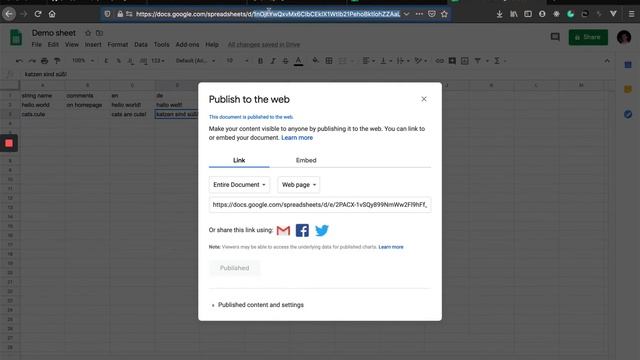Share link via Twitter icon

322,230
